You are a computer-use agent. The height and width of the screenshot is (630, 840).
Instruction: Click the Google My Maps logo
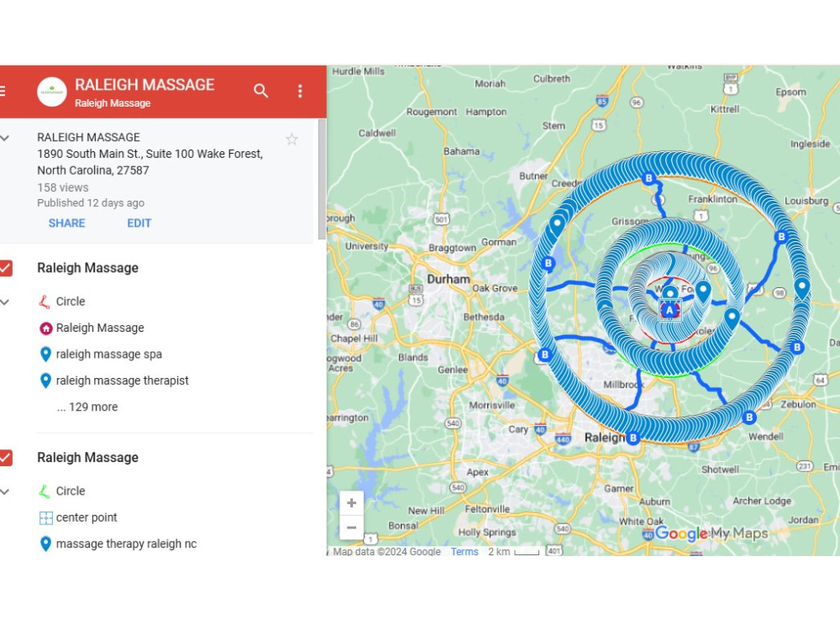(711, 533)
